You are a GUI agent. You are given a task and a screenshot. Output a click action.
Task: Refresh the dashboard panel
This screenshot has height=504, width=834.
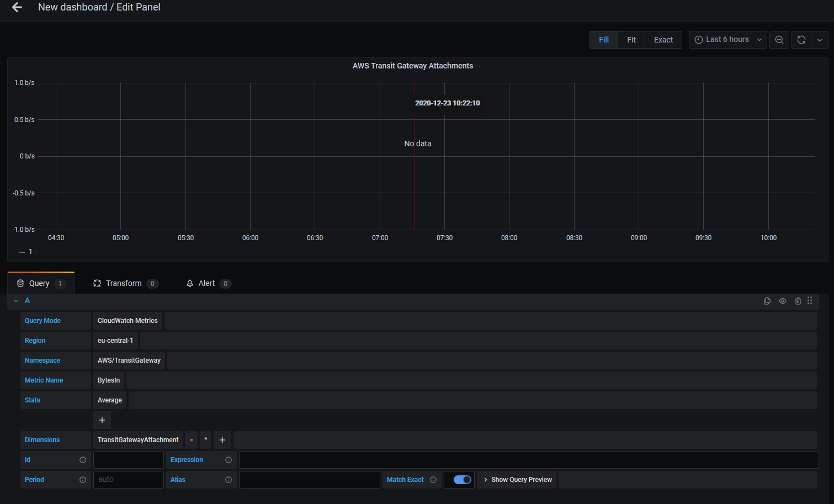pyautogui.click(x=801, y=40)
